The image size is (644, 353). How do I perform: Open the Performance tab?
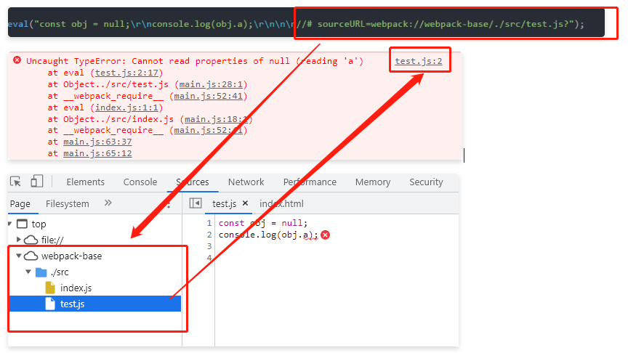pos(310,182)
